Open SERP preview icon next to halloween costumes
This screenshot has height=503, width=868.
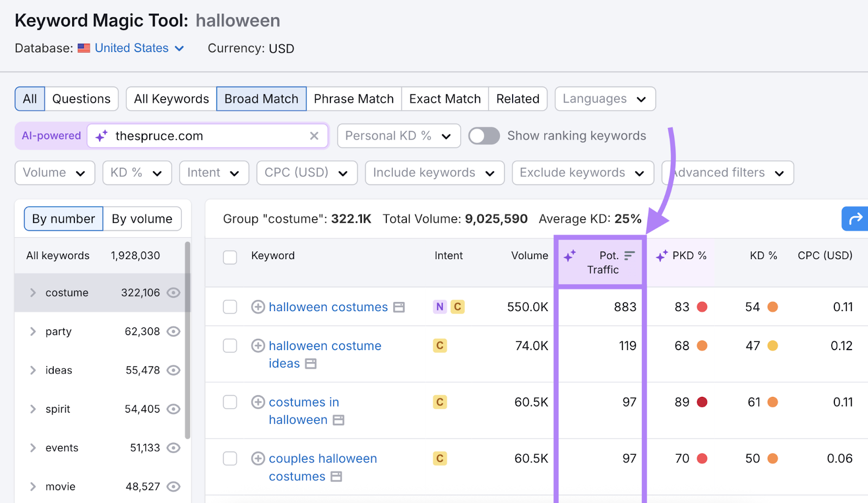pyautogui.click(x=399, y=307)
